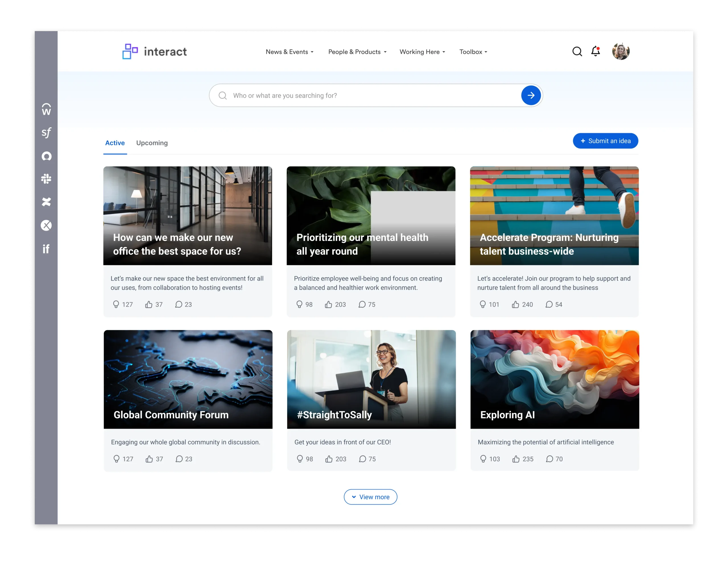728x572 pixels.
Task: Open search using the magnifying glass icon
Action: point(577,51)
